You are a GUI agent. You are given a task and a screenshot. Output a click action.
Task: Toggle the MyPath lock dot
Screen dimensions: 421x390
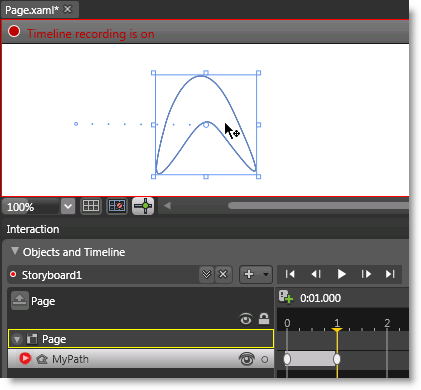click(x=265, y=360)
